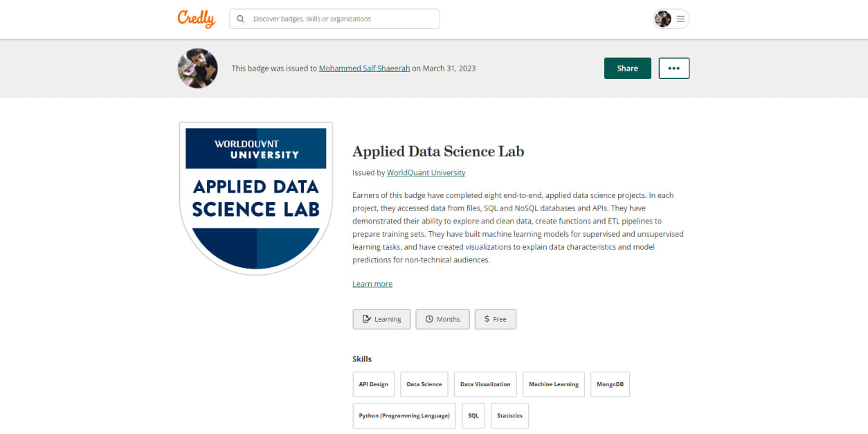Open the three-dots more options button
This screenshot has width=868, height=434.
point(673,69)
